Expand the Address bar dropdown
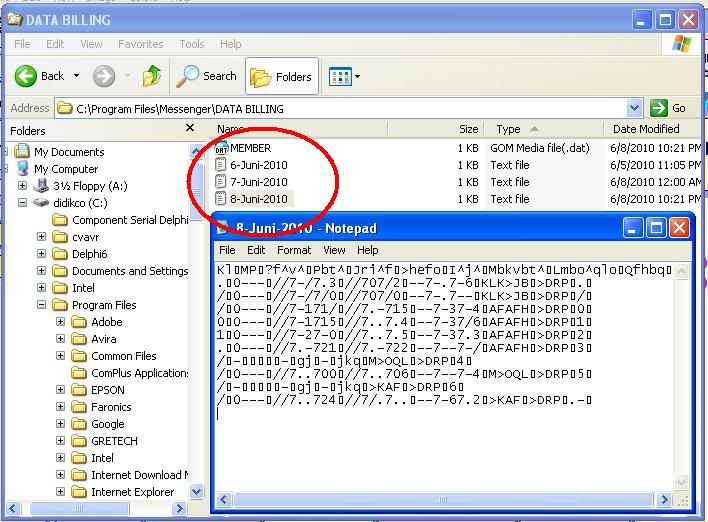The height and width of the screenshot is (522, 708). 634,108
